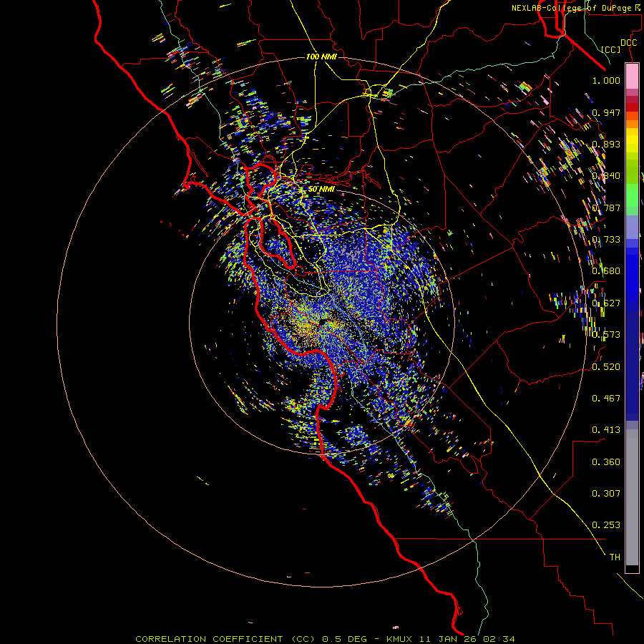Click the 11 JAN 26 date text
The image size is (644, 644).
coord(448,639)
